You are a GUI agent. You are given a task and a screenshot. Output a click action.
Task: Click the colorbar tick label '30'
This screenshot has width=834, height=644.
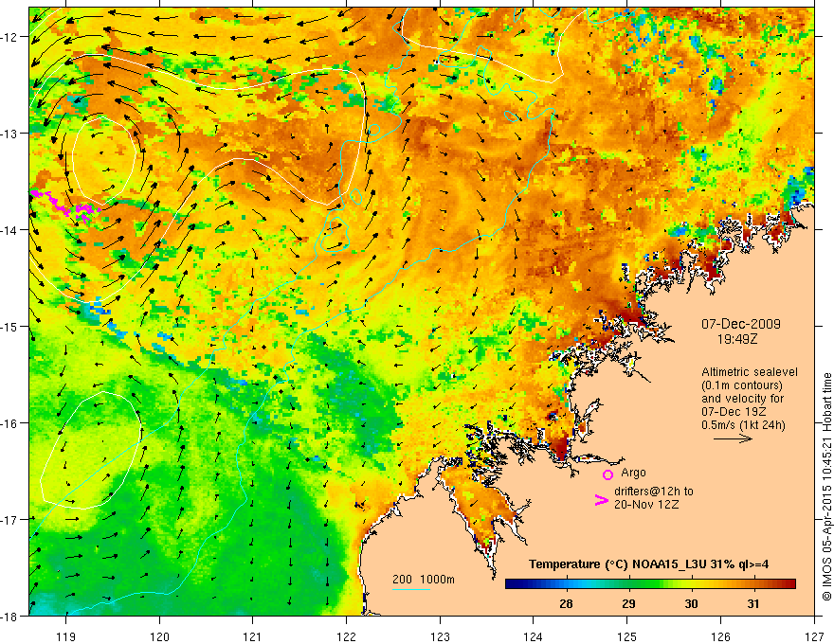(x=691, y=603)
